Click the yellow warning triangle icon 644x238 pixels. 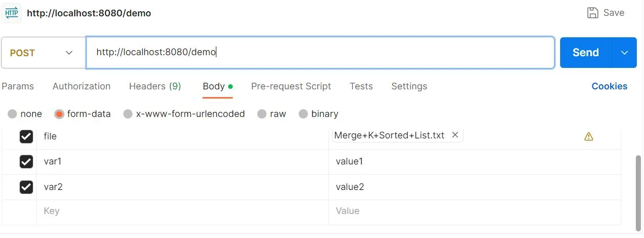click(x=589, y=136)
